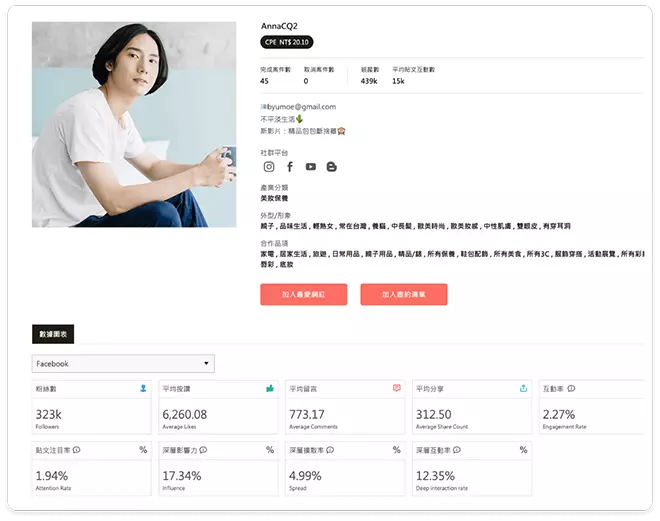The height and width of the screenshot is (521, 660).
Task: Show info icon beside Attention Rate label
Action: coord(76,450)
